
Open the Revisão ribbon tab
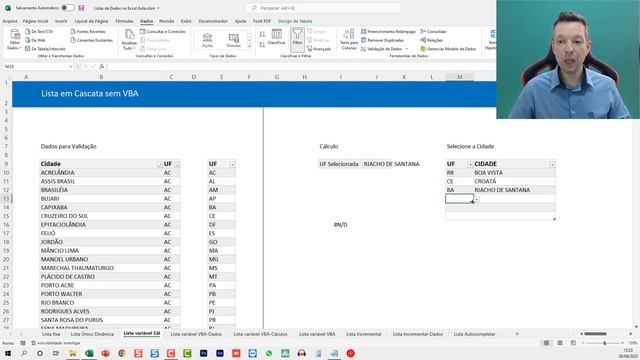point(167,21)
